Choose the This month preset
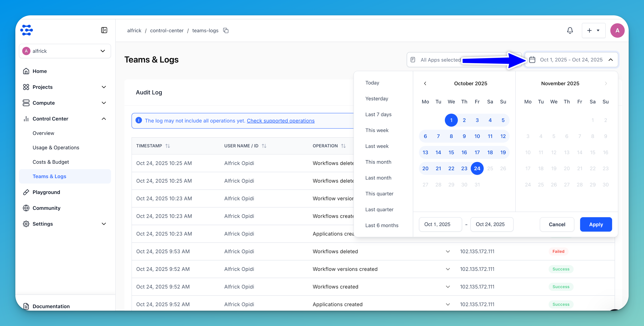 tap(378, 162)
